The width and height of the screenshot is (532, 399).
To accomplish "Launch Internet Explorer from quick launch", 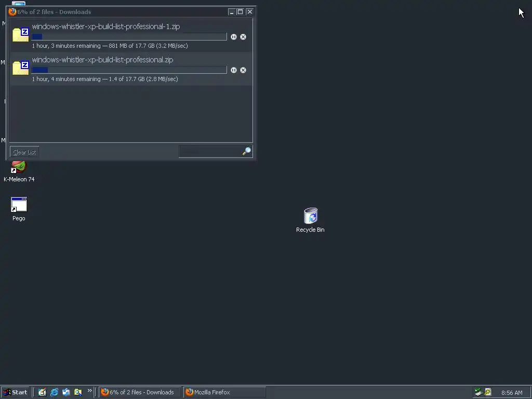I will click(54, 392).
